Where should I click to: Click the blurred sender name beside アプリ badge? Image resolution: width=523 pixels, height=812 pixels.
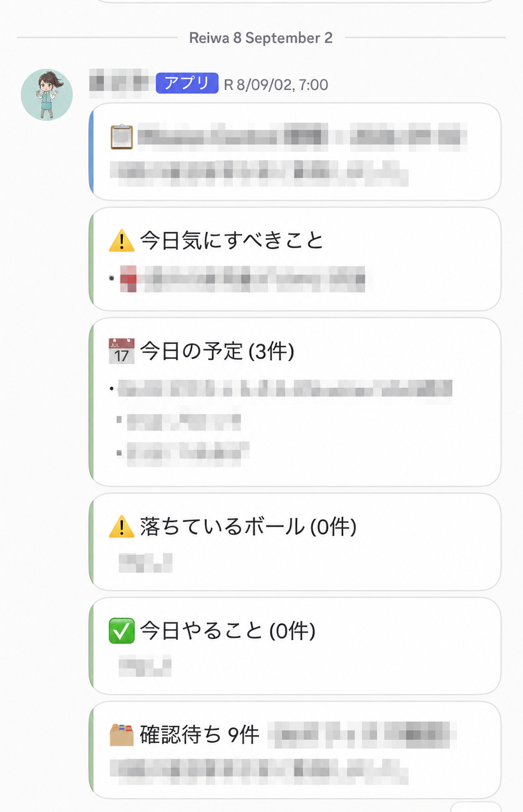(119, 83)
